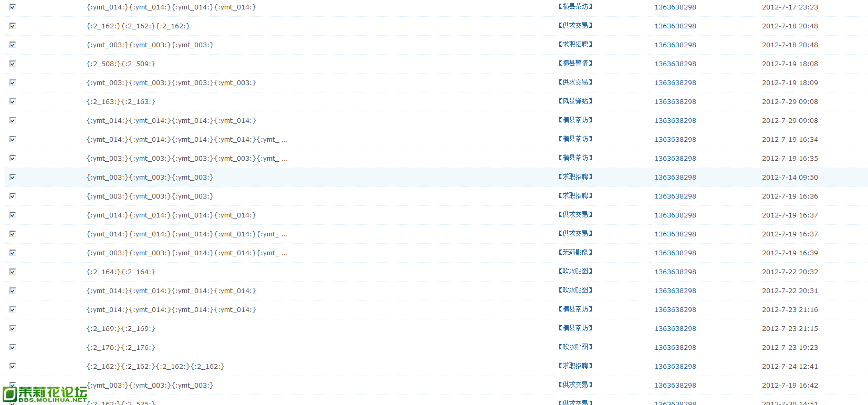The image size is (868, 405).
Task: Uncheck the 茉莉影像 row checkbox
Action: pos(13,253)
